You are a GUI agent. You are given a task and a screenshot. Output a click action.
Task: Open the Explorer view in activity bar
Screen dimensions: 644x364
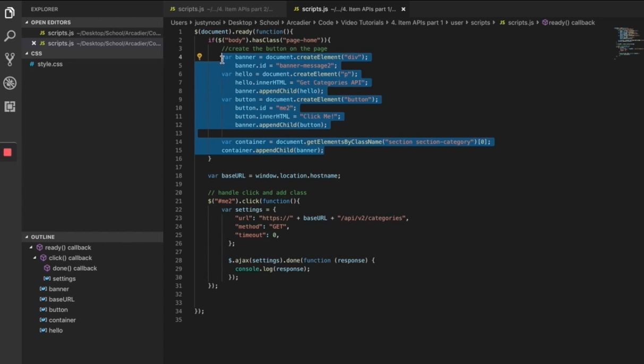[10, 13]
